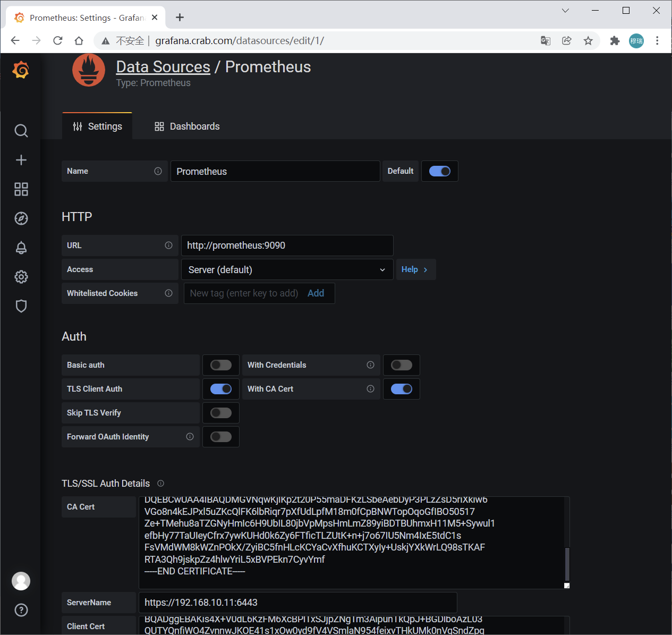Viewport: 672px width, 635px height.
Task: Click the Data Sources breadcrumb link
Action: (163, 67)
